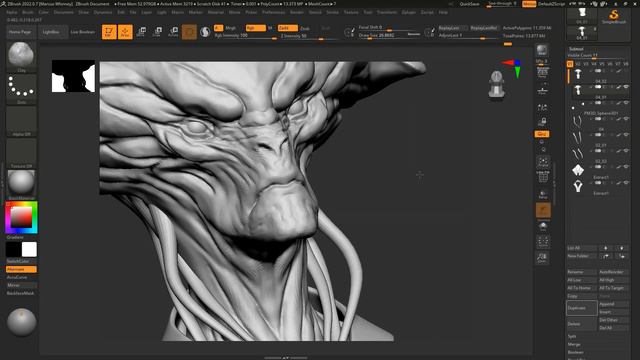Toggle Sculptris Pro mode icon
Screen dimensions: 640x360
point(205,32)
